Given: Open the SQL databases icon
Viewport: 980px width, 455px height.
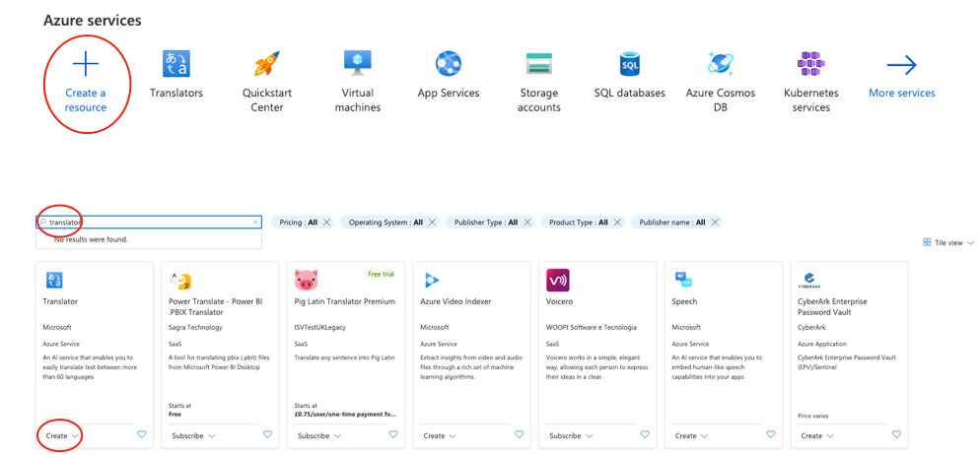Looking at the screenshot, I should click(x=629, y=64).
